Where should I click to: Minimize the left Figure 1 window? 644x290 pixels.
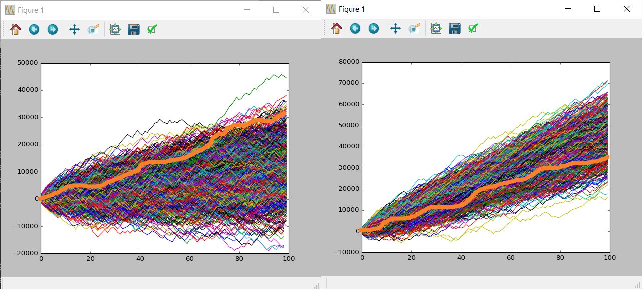click(x=246, y=10)
